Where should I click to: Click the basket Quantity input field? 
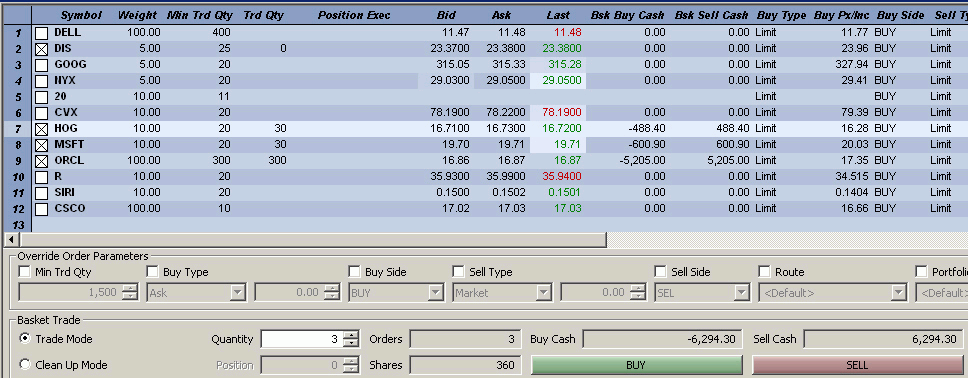(x=302, y=339)
